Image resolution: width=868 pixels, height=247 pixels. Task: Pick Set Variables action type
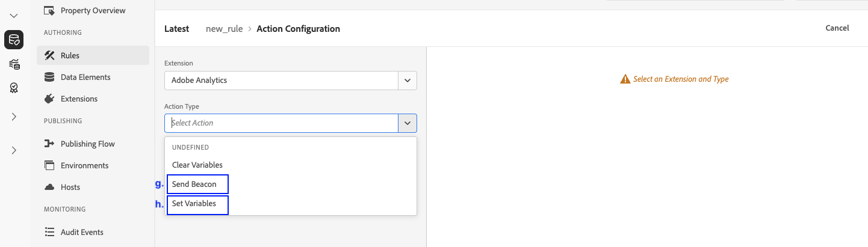(x=194, y=204)
